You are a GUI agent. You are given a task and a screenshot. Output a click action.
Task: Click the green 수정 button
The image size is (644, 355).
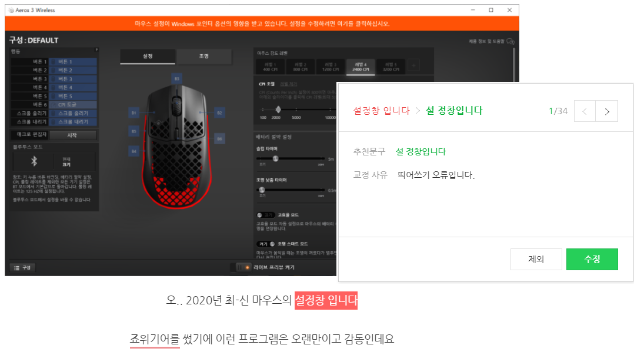pyautogui.click(x=592, y=259)
